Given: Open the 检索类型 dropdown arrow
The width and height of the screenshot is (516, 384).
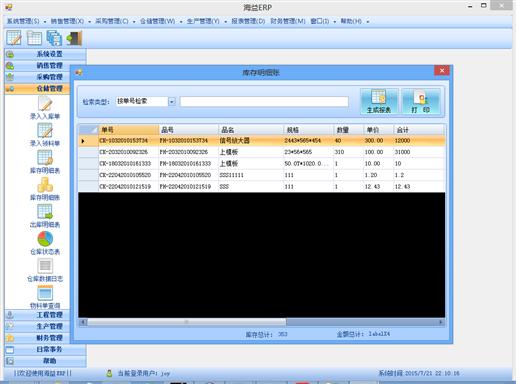Looking at the screenshot, I should [x=172, y=101].
